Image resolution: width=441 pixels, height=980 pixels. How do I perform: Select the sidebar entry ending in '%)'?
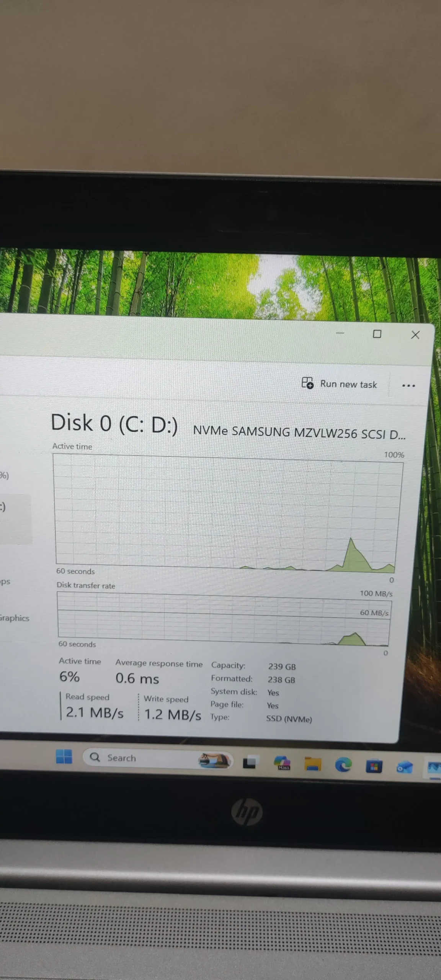(x=5, y=475)
